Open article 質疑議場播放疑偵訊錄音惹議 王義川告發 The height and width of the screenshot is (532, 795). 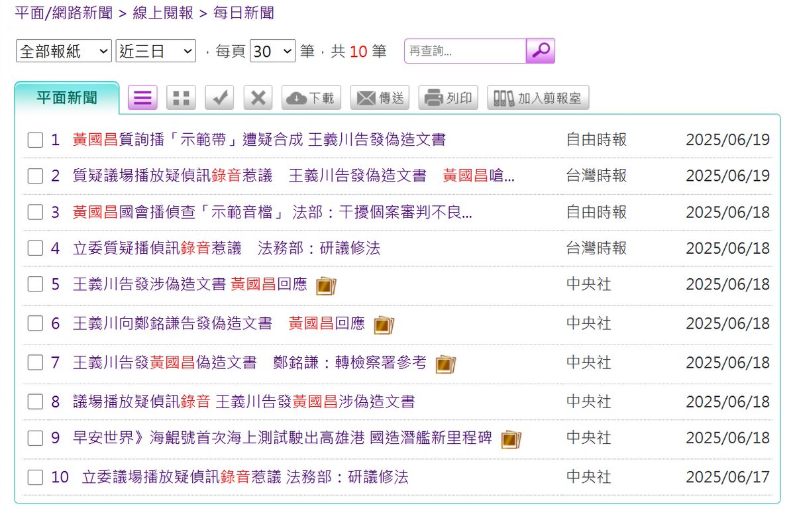tap(293, 176)
